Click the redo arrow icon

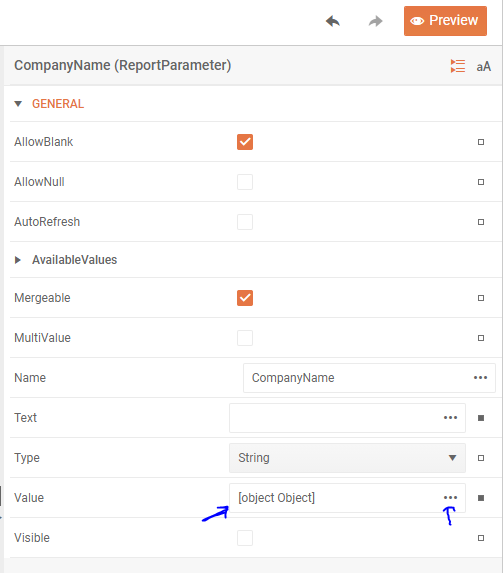click(375, 21)
